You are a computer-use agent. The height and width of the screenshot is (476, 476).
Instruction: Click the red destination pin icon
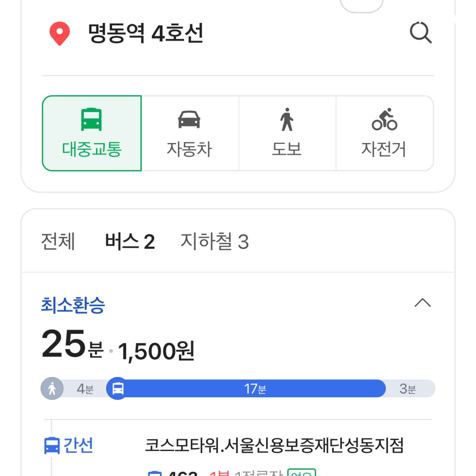point(60,33)
